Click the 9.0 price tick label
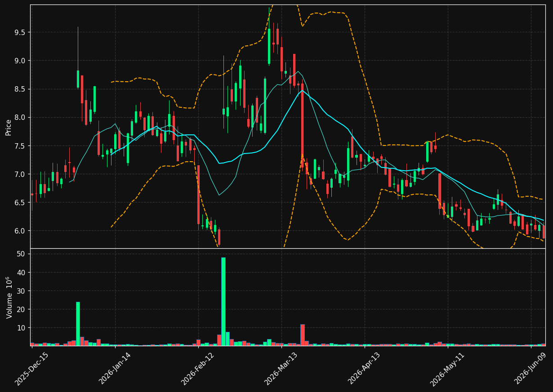This screenshot has width=553, height=392. 21,61
